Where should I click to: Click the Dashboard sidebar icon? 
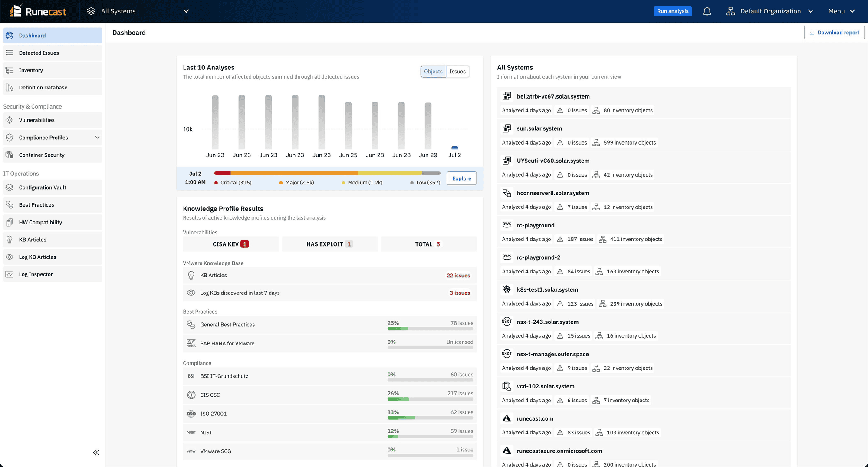coord(10,36)
